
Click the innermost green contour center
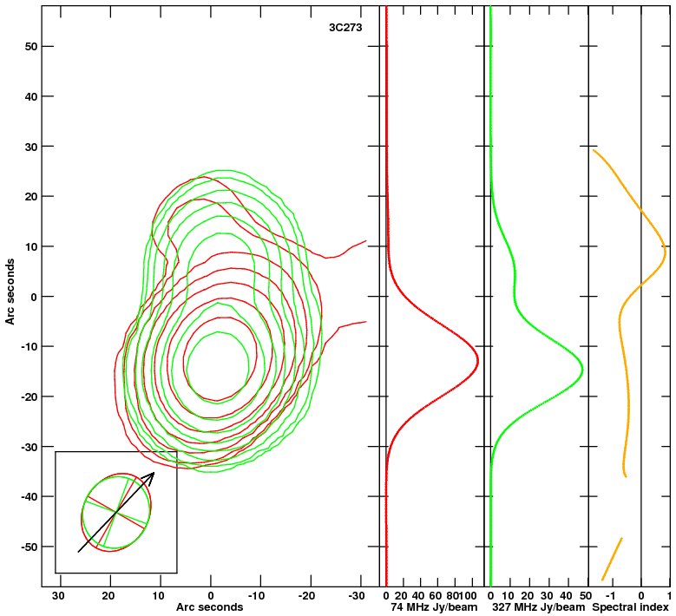tap(219, 367)
